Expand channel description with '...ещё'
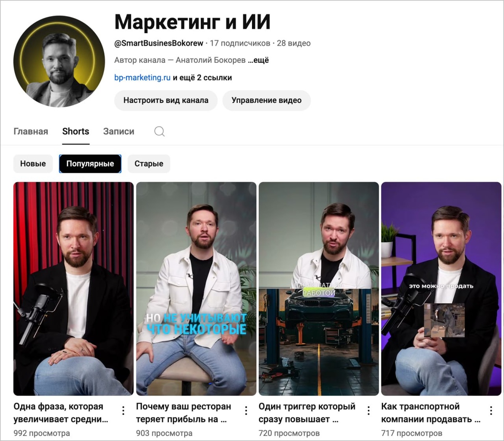The width and height of the screenshot is (504, 441). pyautogui.click(x=258, y=60)
